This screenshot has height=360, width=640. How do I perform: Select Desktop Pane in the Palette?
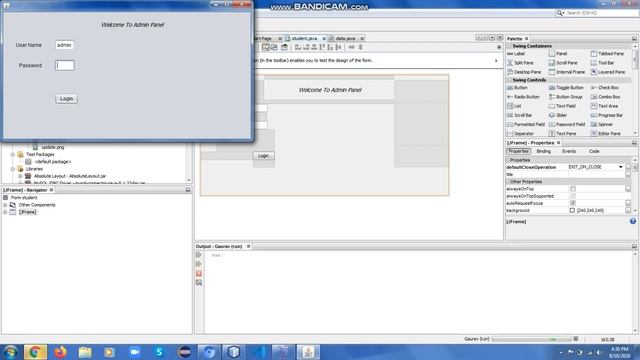(x=524, y=72)
